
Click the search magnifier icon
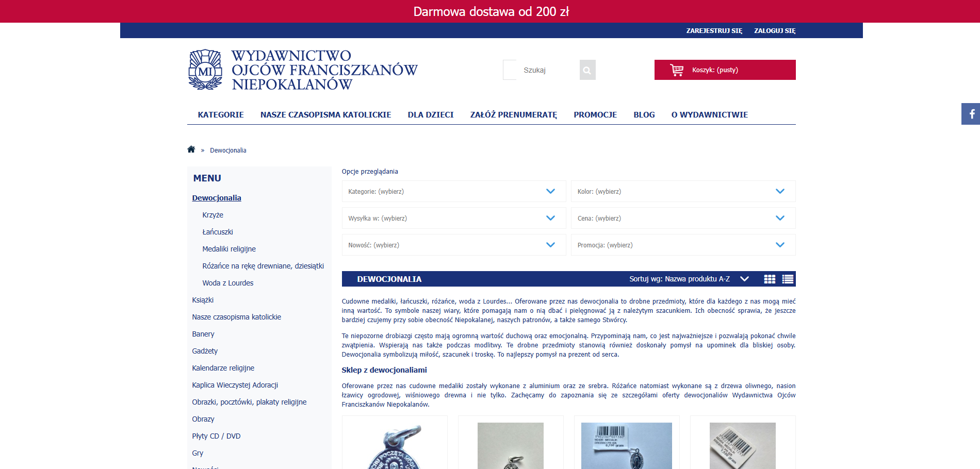click(587, 70)
